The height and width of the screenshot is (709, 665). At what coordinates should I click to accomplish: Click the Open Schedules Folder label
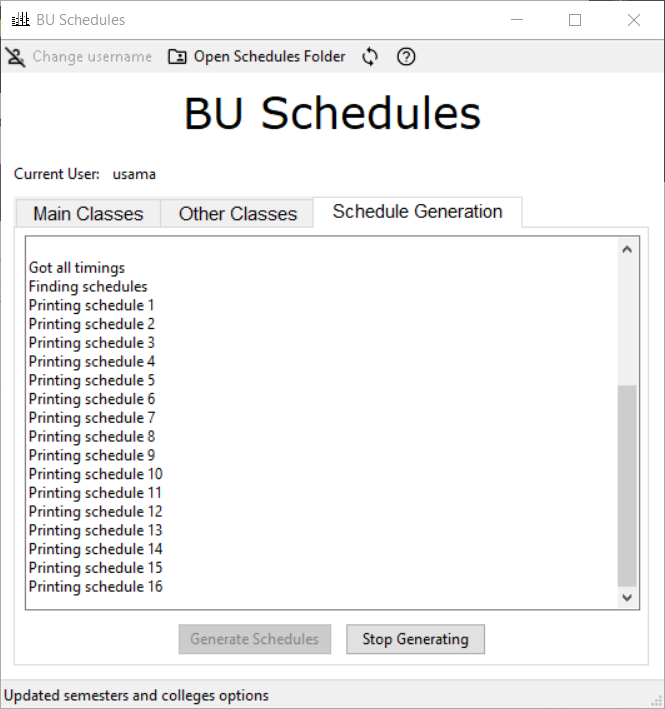(269, 57)
